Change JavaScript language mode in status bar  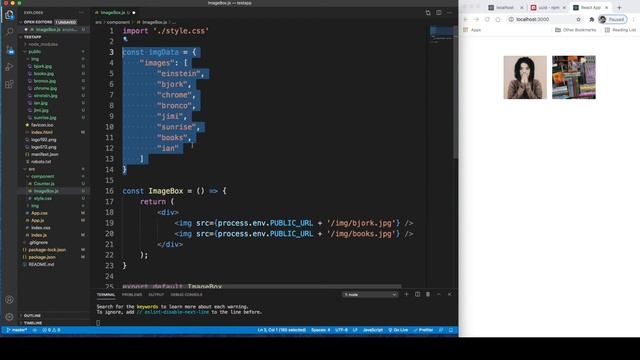click(373, 330)
